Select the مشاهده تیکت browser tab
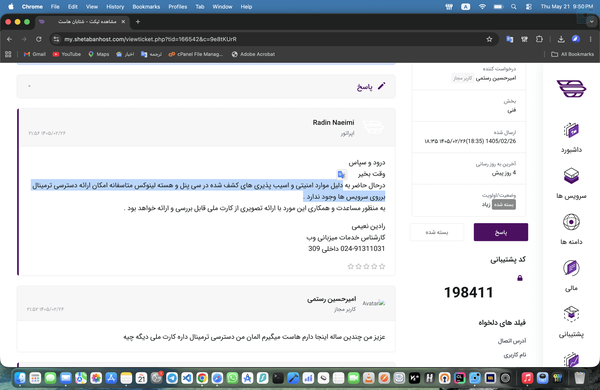The width and height of the screenshot is (600, 390). tap(82, 22)
